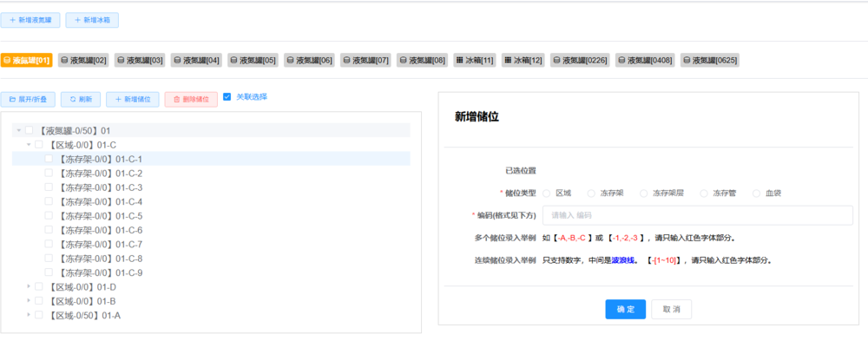This screenshot has width=868, height=341.
Task: Expand the 01-B region node
Action: [x=29, y=301]
